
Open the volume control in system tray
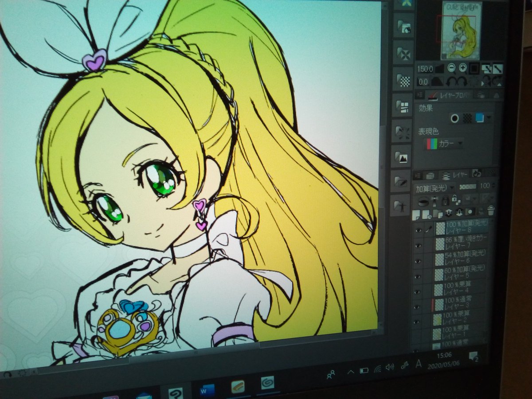(390, 367)
